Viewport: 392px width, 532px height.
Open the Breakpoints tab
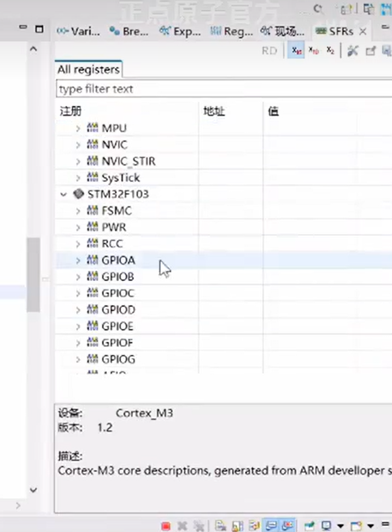coord(129,31)
